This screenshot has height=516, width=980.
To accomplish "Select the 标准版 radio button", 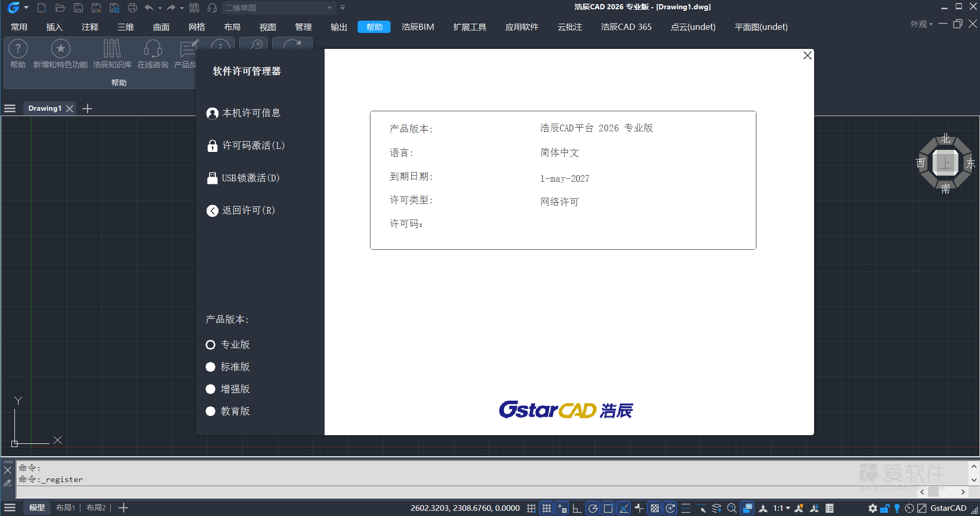I will (210, 367).
